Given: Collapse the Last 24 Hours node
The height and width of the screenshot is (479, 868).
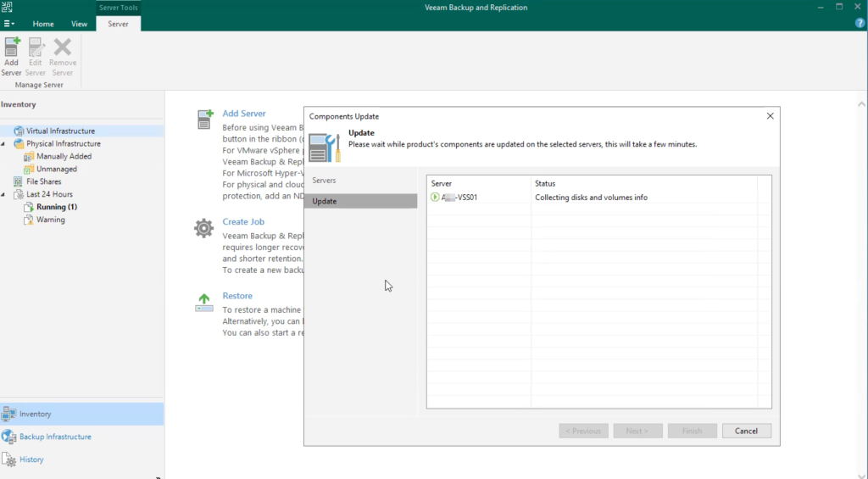Looking at the screenshot, I should click(3, 194).
